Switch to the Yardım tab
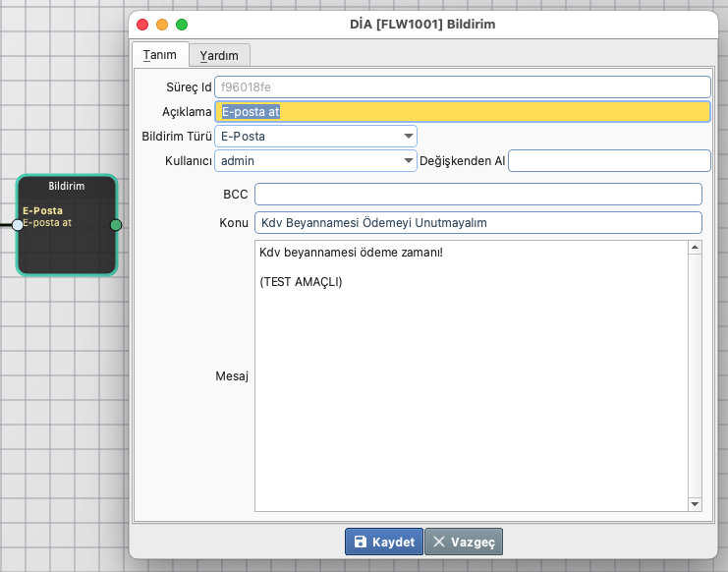The image size is (728, 572). 219,55
